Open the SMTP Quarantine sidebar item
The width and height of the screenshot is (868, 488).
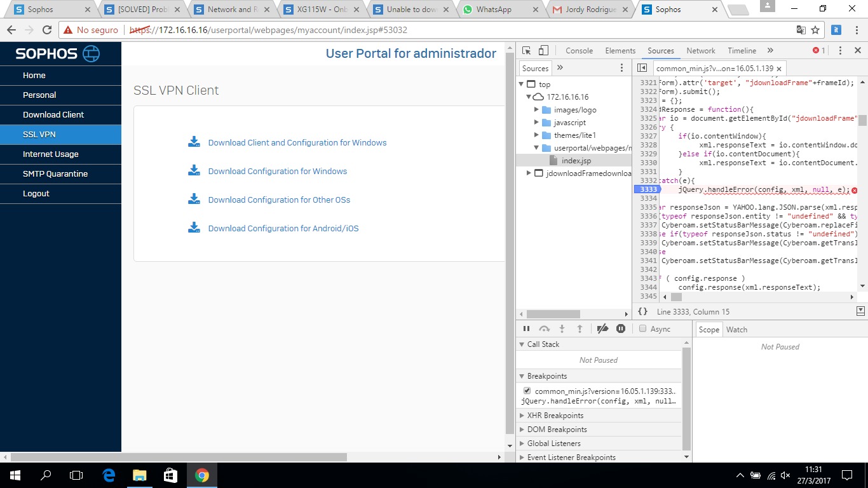pyautogui.click(x=60, y=173)
